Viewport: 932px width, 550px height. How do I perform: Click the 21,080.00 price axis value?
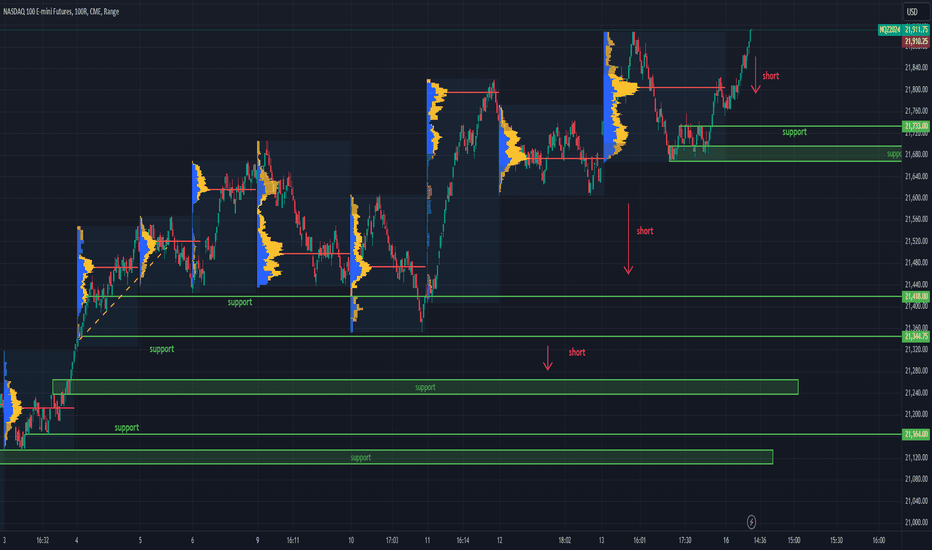[x=916, y=479]
